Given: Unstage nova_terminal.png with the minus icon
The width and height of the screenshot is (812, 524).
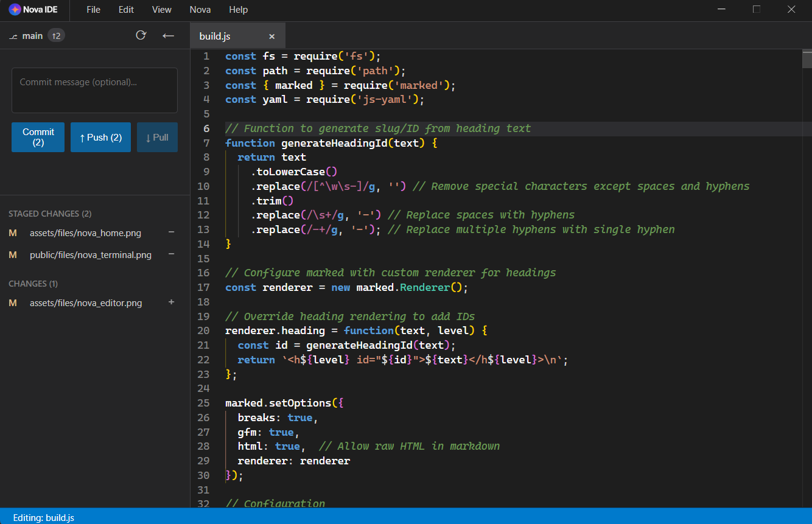Looking at the screenshot, I should [x=171, y=254].
